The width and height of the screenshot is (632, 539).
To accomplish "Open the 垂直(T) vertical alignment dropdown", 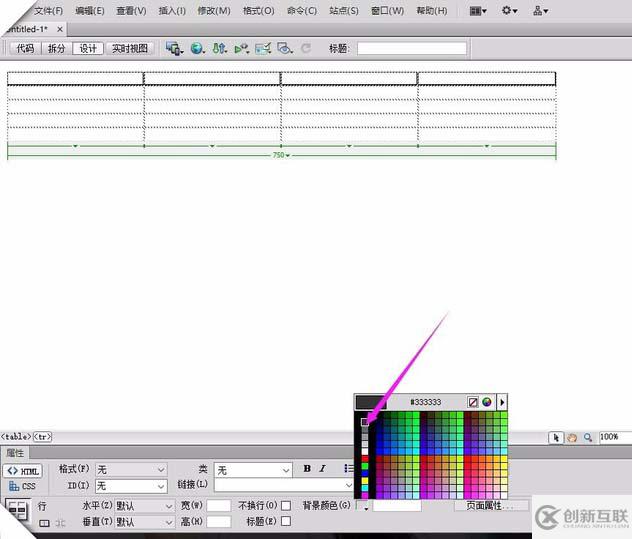I will (x=145, y=522).
